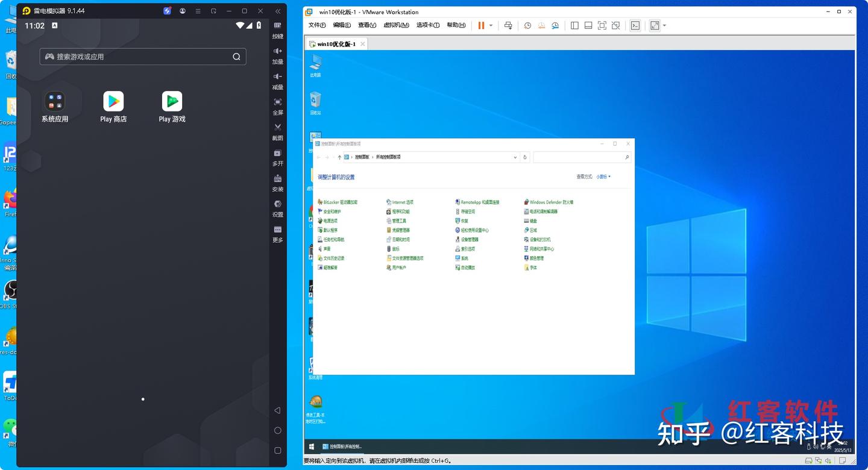Open the VMware 选项卡(T) menu
This screenshot has height=470, width=868.
point(428,25)
